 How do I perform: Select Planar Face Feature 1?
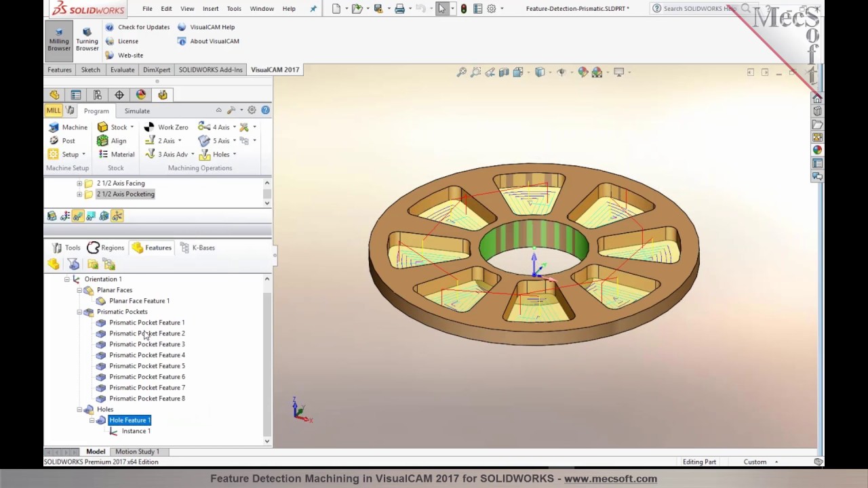(139, 301)
